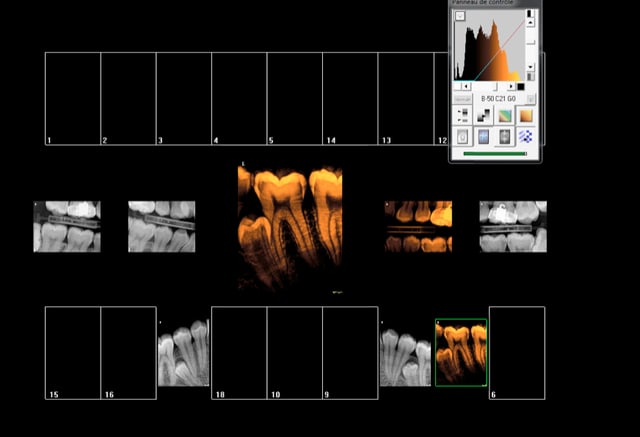Select the green-blue colorize icon
The height and width of the screenshot is (437, 640).
505,115
